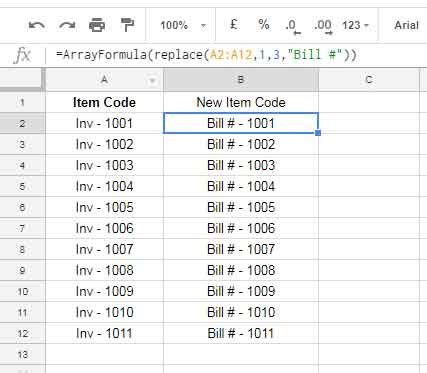Open the column A header dropdown arrow

152,81
